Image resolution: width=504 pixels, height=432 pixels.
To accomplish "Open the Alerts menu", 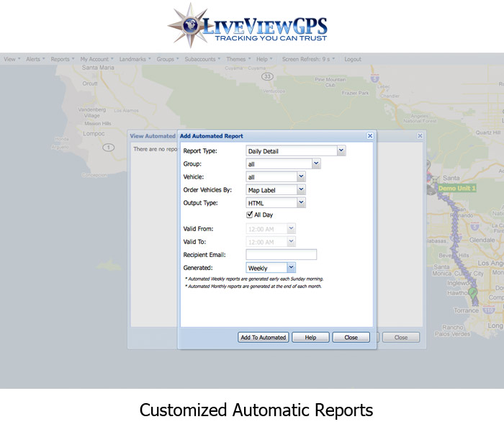I will point(35,59).
